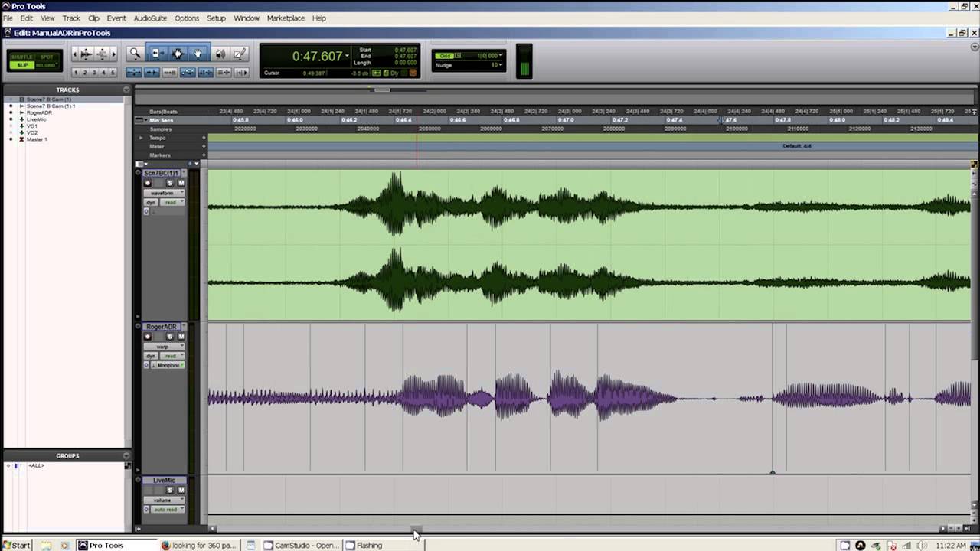Toggle show/hide dot for RogerADR track
The image size is (980, 551).
coord(11,112)
